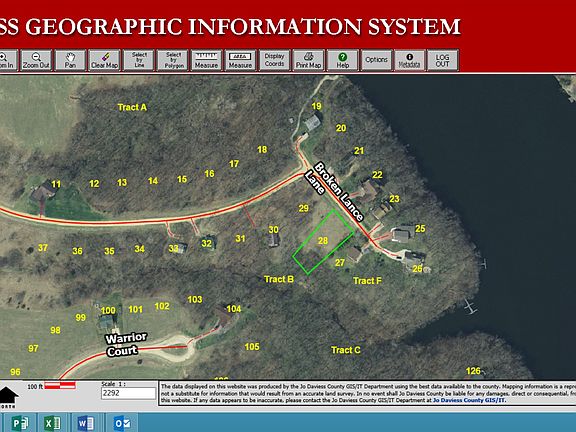
Task: Click parcel label 104 on the map
Action: pyautogui.click(x=234, y=309)
